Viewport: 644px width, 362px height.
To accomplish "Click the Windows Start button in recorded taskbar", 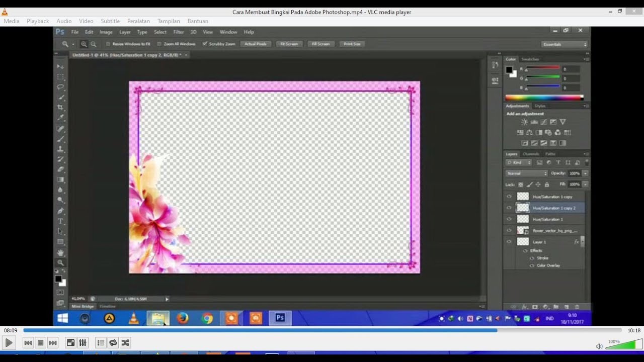I will [63, 318].
